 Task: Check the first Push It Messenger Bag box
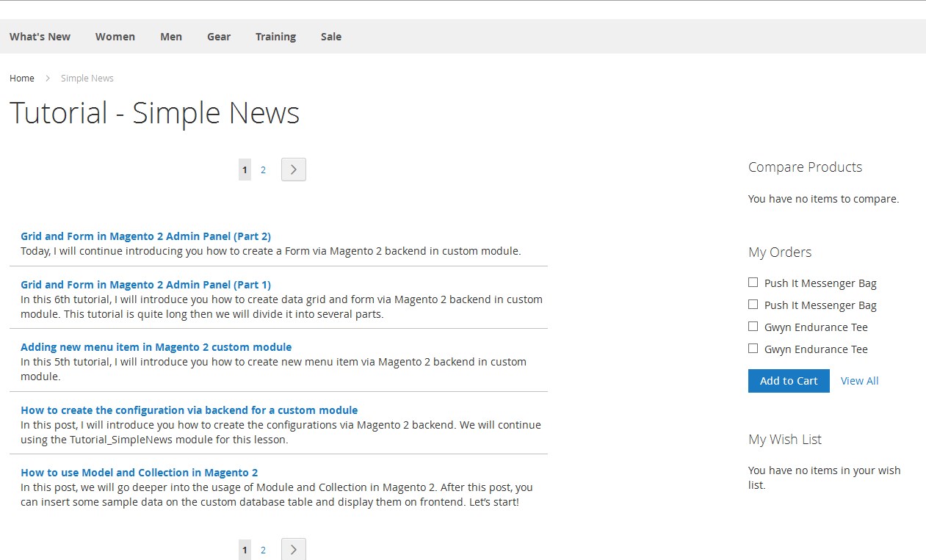pyautogui.click(x=753, y=283)
